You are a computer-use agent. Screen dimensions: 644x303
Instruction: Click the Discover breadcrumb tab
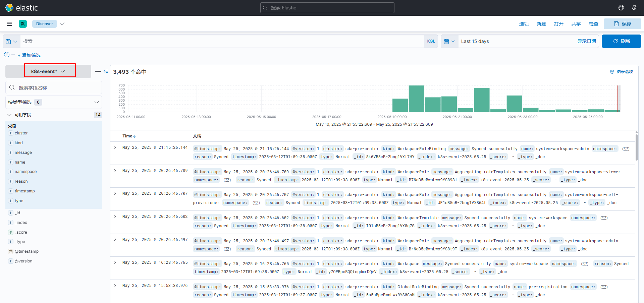tap(45, 24)
